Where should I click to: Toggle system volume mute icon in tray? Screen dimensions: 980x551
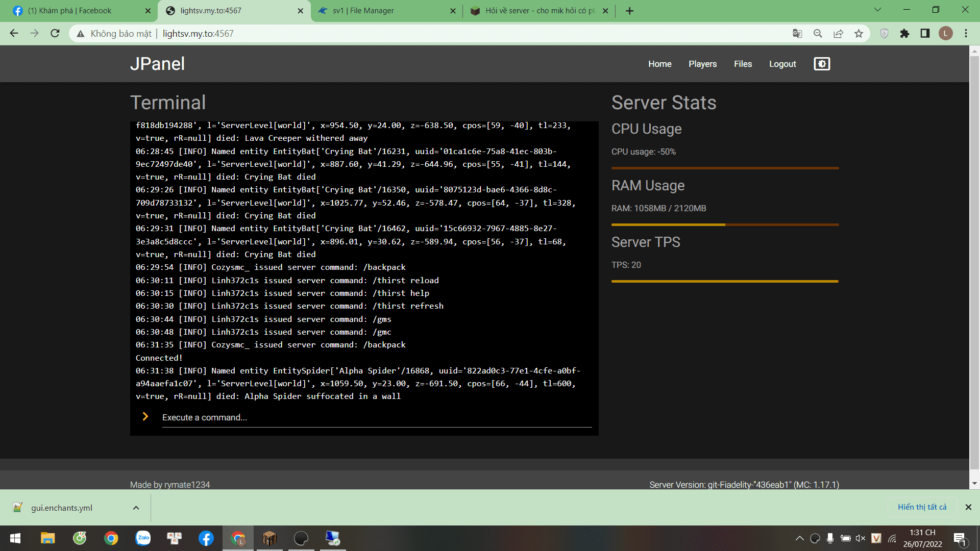861,538
